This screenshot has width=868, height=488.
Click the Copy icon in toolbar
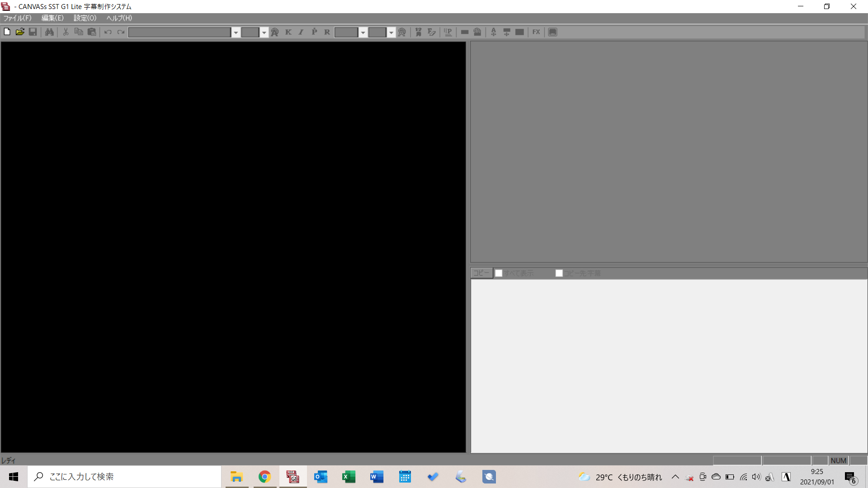click(79, 32)
